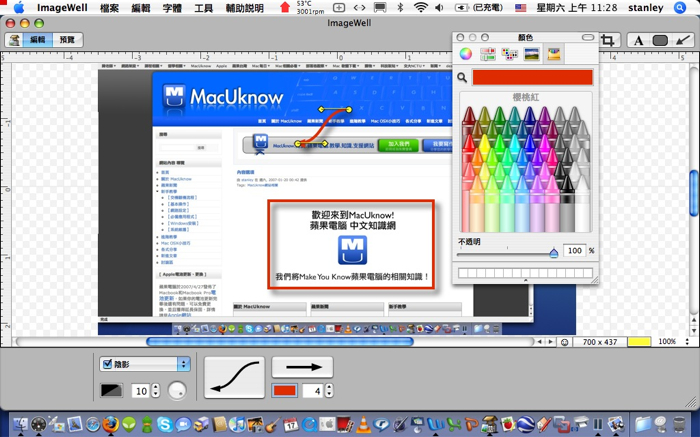Open Finder from the Dock
700x437 pixels.
click(21, 424)
